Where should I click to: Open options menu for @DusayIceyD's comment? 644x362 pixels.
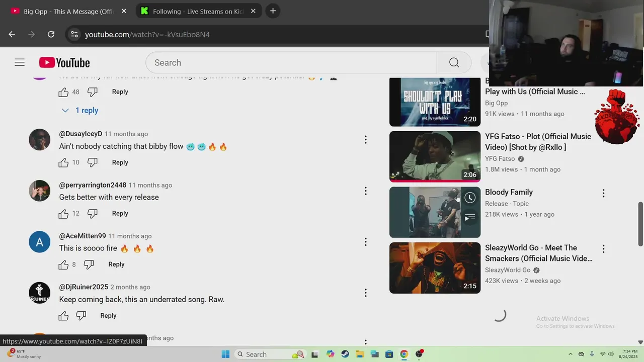coord(366,140)
